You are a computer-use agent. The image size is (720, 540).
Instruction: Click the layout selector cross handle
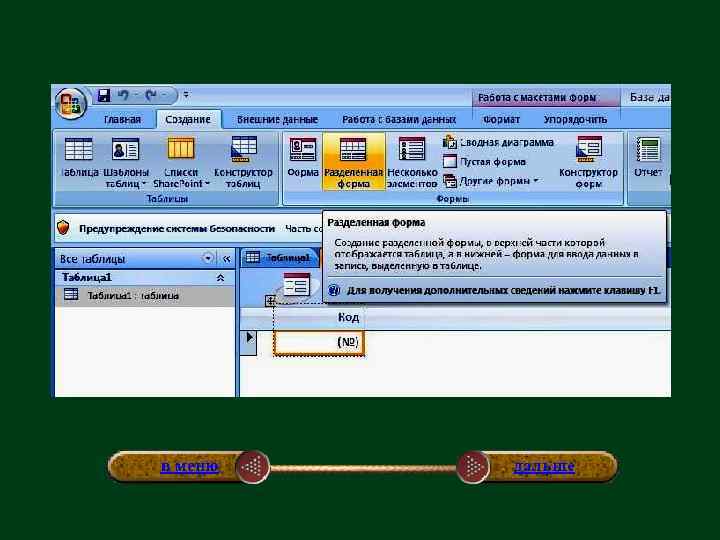click(x=270, y=301)
